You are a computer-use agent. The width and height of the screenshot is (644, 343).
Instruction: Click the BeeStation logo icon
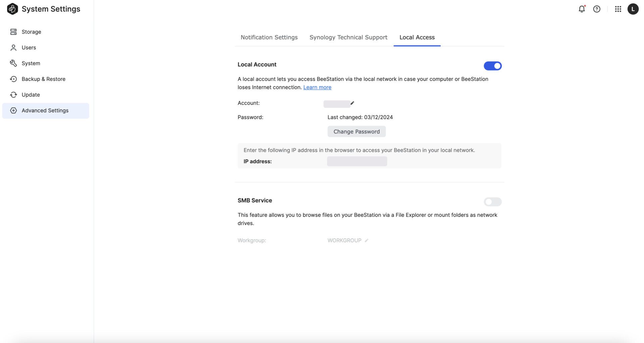(12, 9)
